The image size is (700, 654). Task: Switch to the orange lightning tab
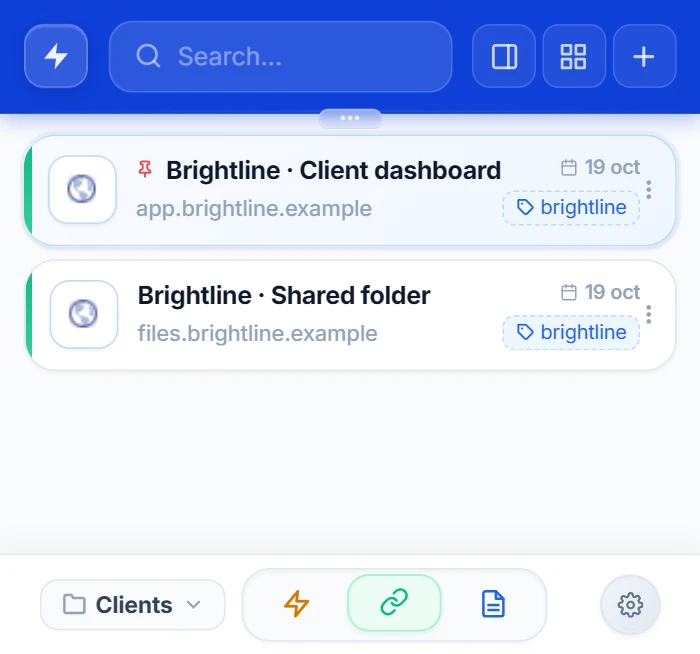click(x=296, y=604)
